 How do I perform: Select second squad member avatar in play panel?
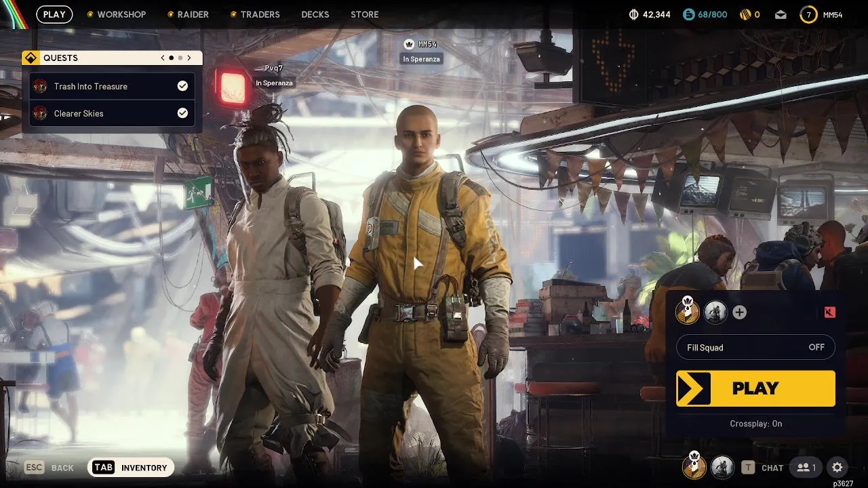point(715,312)
